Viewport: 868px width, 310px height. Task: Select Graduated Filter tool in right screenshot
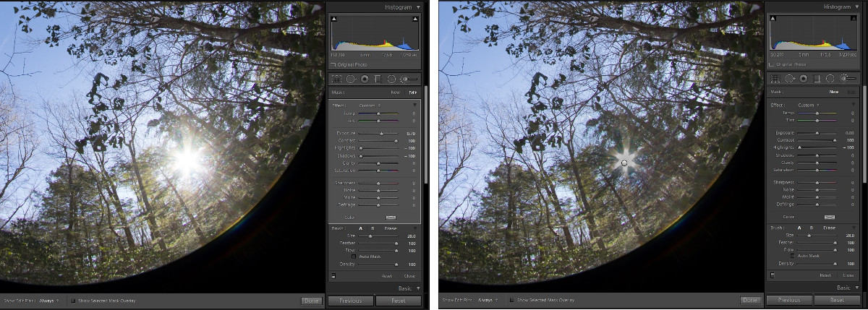(816, 78)
